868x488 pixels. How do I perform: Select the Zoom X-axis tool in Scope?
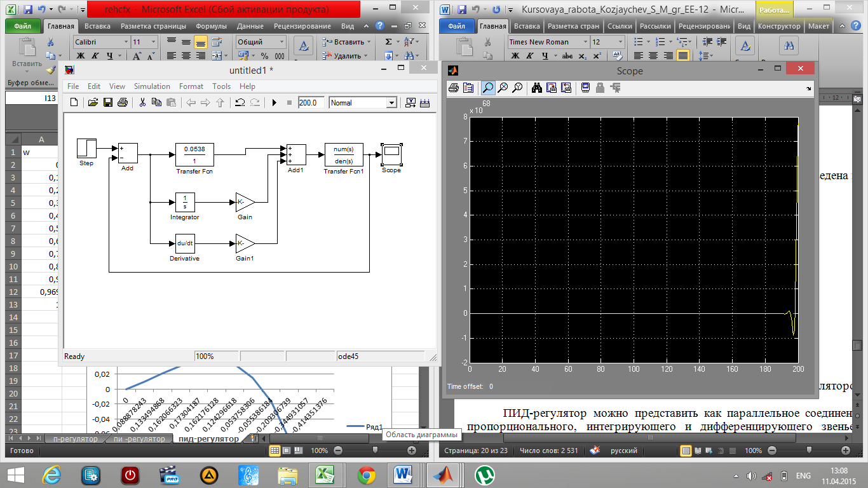point(503,88)
